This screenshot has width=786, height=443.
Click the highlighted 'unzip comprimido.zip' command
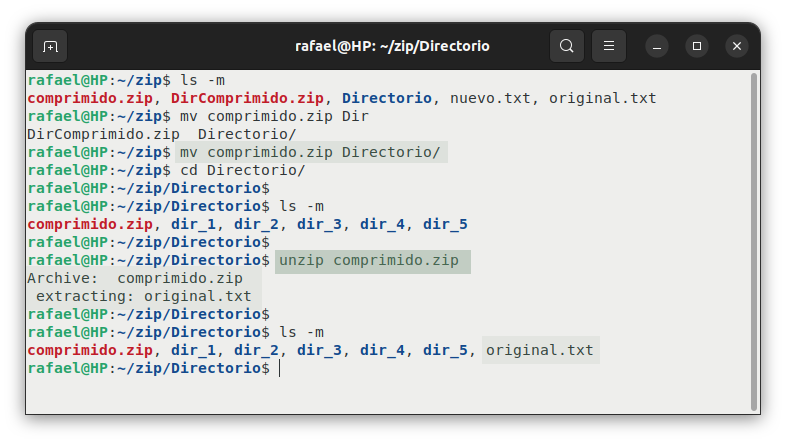coord(369,261)
